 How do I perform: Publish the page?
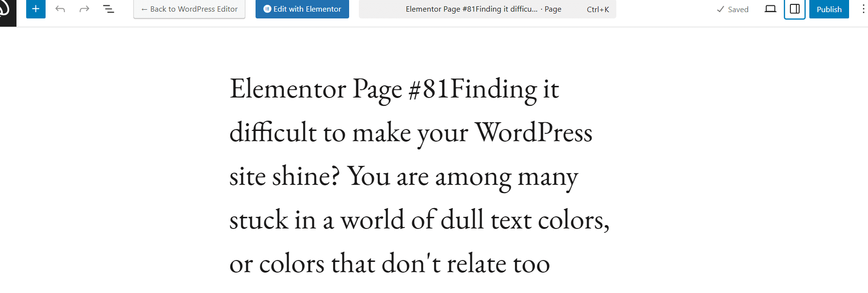[x=829, y=9]
